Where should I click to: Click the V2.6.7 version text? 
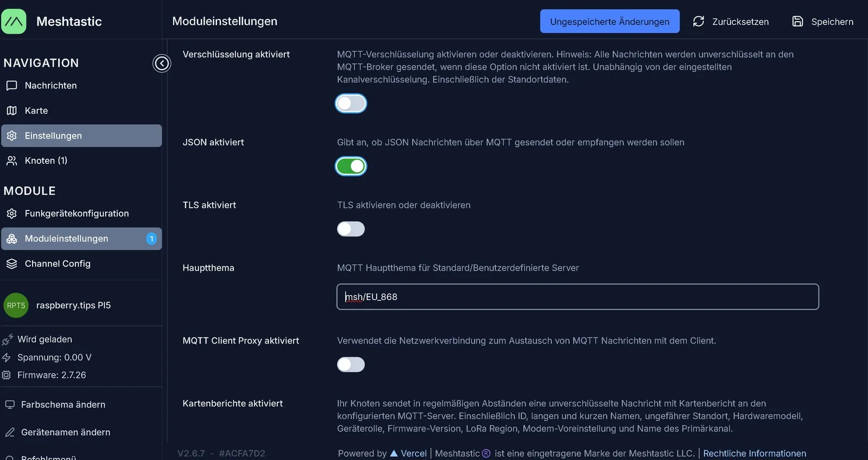pyautogui.click(x=191, y=453)
